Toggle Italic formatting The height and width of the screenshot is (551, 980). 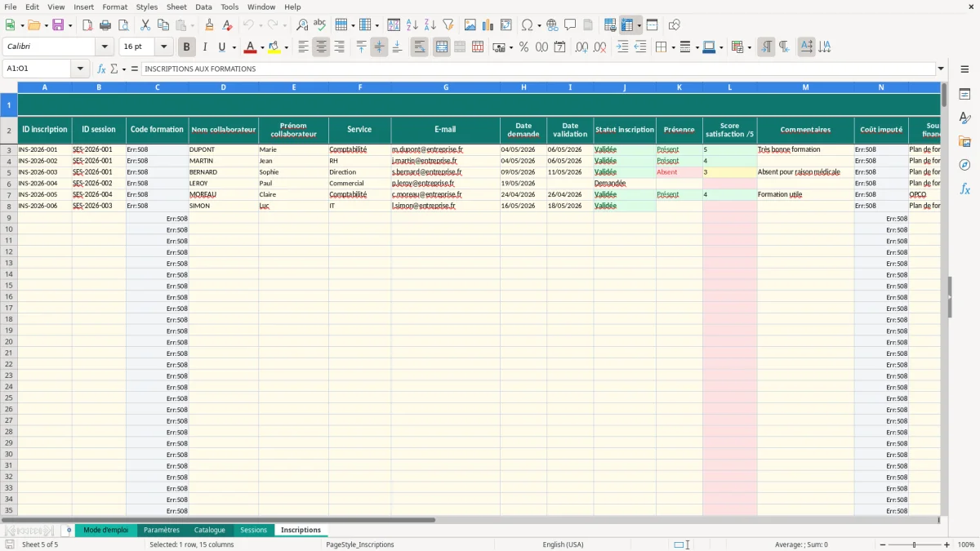pyautogui.click(x=205, y=47)
